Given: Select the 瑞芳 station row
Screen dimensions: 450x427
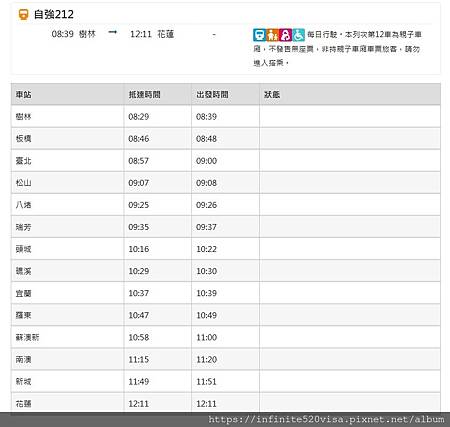Looking at the screenshot, I should pyautogui.click(x=226, y=227).
